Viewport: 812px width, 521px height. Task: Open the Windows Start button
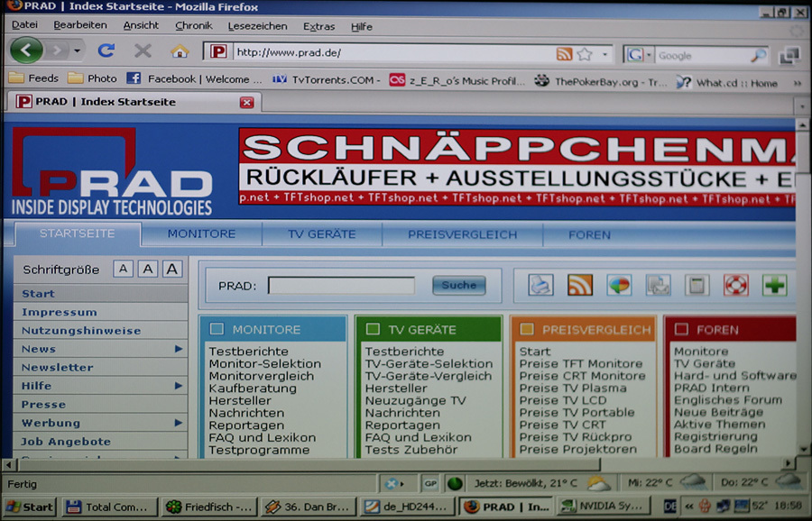click(30, 507)
